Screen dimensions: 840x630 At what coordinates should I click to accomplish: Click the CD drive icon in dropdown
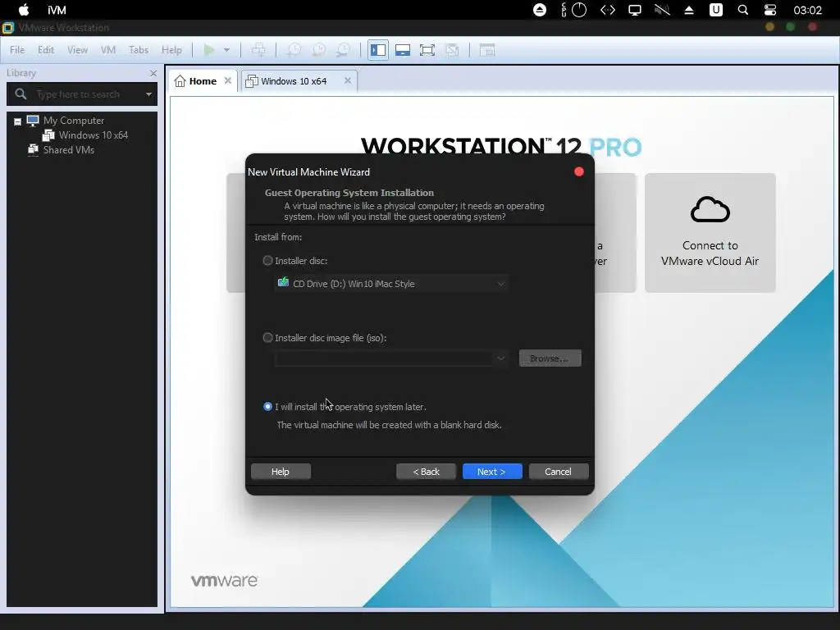click(283, 282)
